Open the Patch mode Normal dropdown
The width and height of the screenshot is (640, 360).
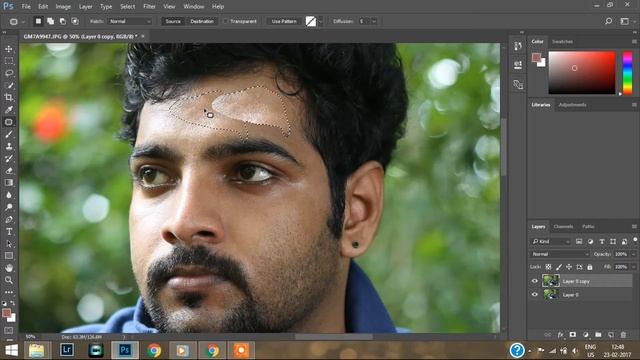pos(129,21)
